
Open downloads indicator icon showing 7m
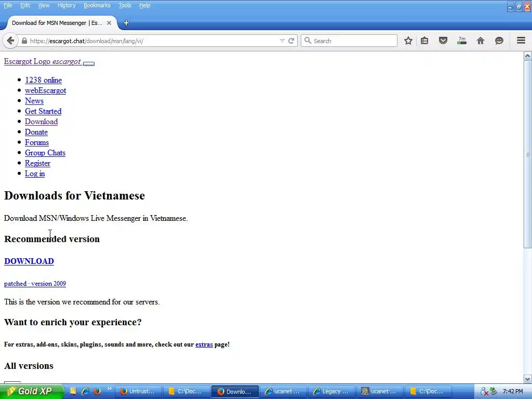462,41
